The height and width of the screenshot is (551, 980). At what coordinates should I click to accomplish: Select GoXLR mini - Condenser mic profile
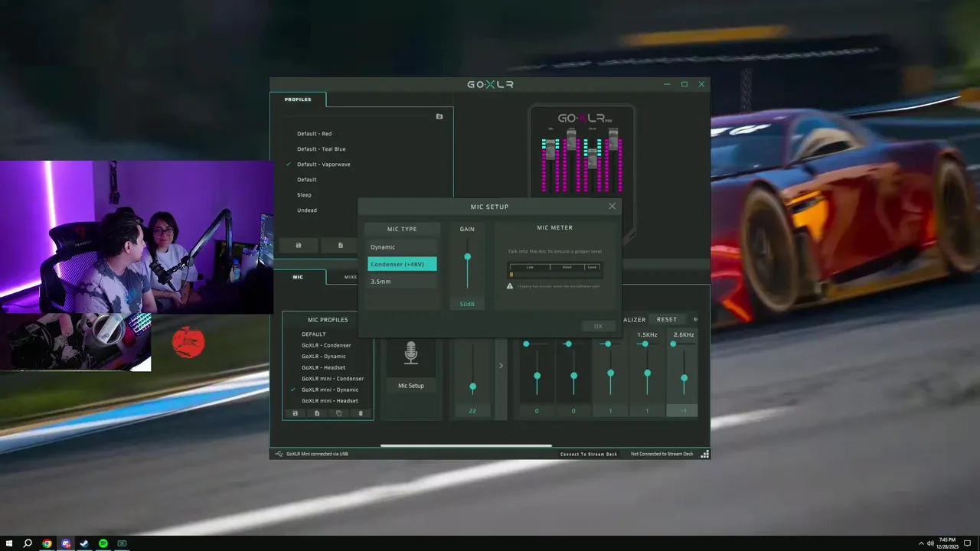(x=332, y=379)
